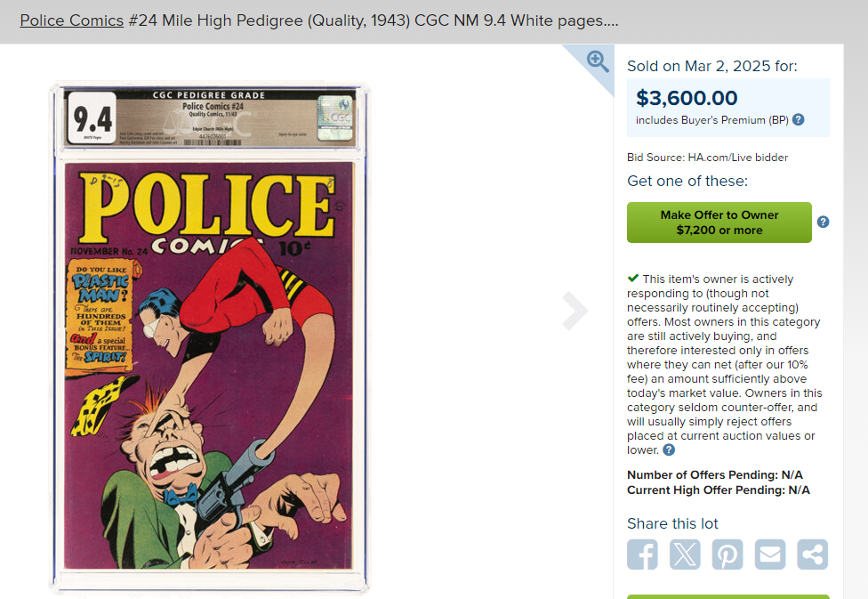
Task: Open the Facebook share icon
Action: [x=642, y=554]
